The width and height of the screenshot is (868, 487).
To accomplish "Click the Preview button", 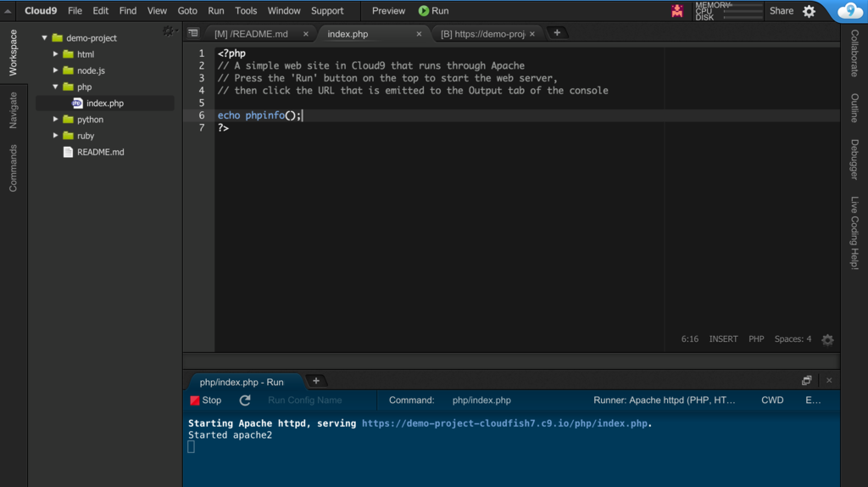I will click(x=388, y=10).
